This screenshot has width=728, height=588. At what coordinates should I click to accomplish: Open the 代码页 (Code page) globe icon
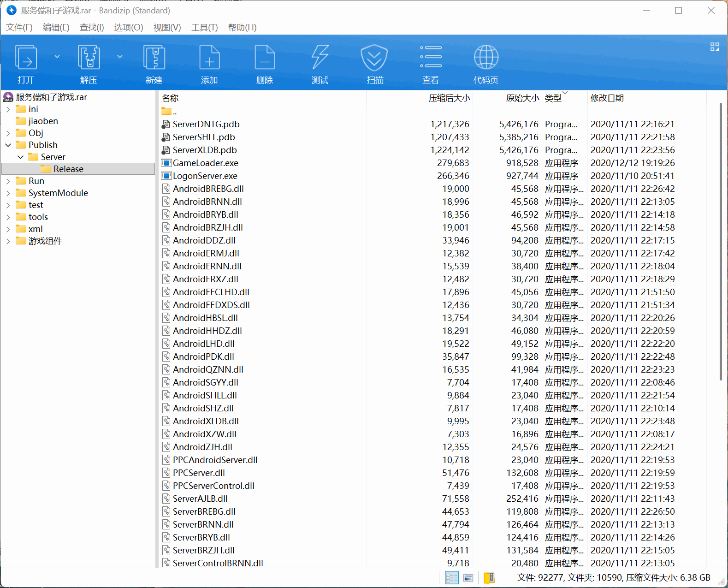(x=486, y=58)
